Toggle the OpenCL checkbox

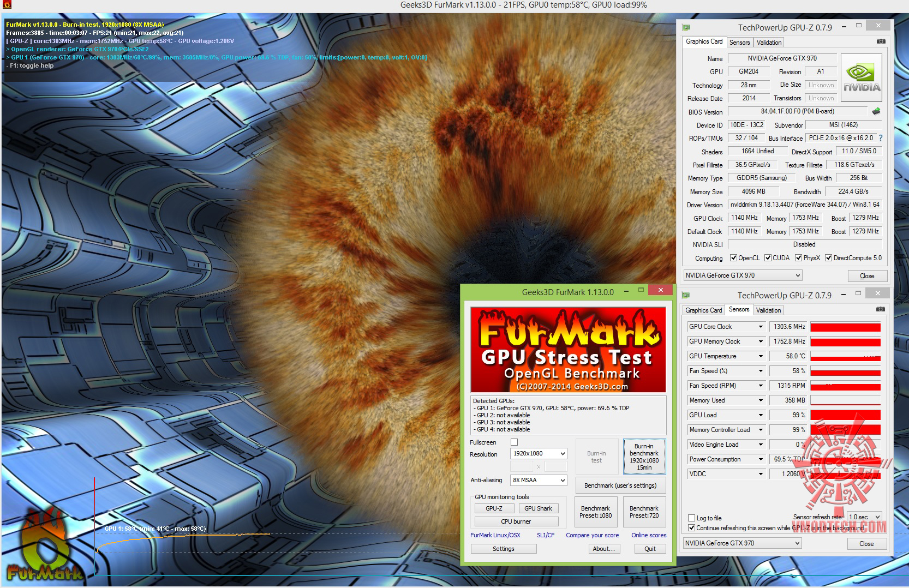point(734,258)
